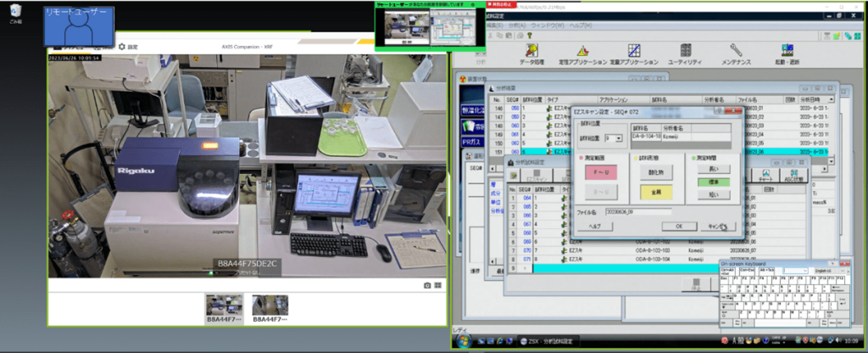This screenshot has width=868, height=353.
Task: Open the ヘルプ(H) menu
Action: click(581, 25)
